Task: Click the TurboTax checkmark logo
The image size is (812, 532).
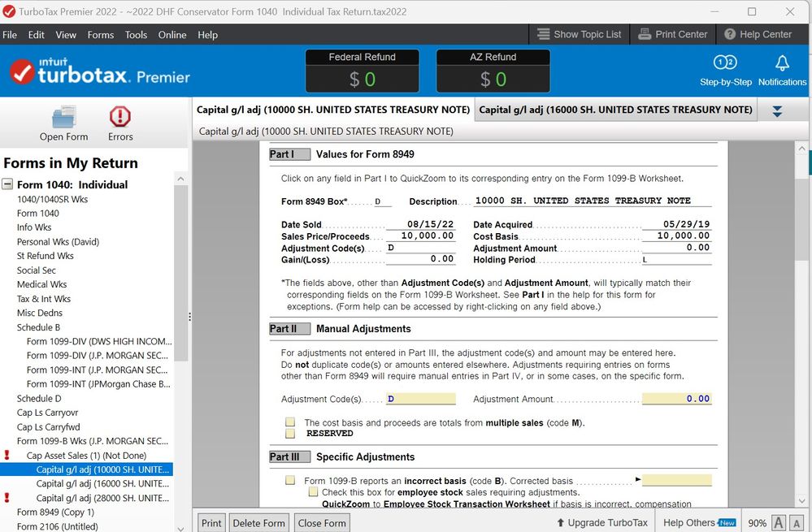Action: click(x=22, y=71)
